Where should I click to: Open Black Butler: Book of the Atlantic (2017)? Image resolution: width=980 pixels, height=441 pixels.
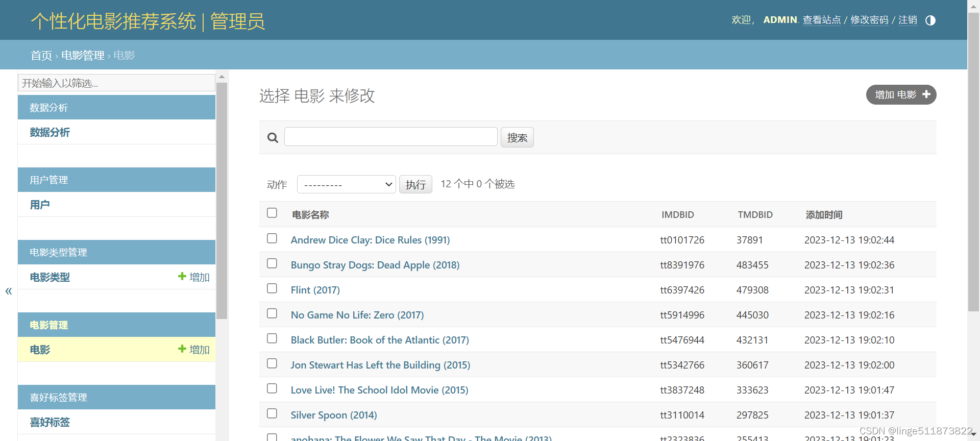[x=380, y=340]
